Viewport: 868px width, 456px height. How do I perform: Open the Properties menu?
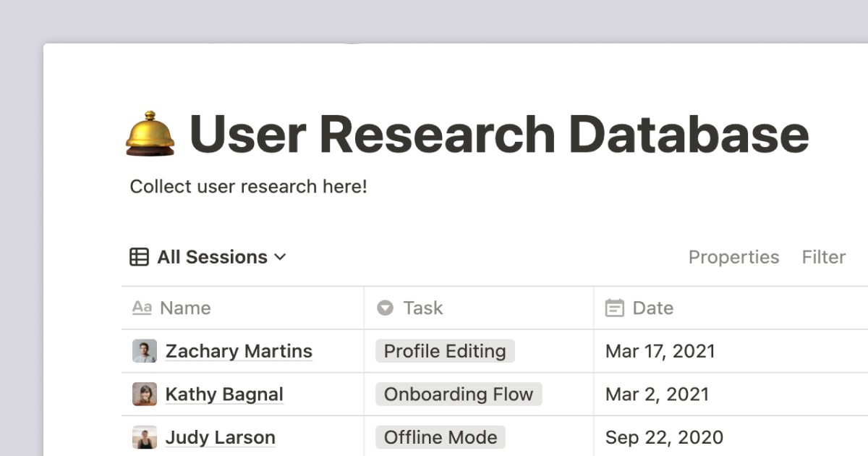tap(733, 257)
